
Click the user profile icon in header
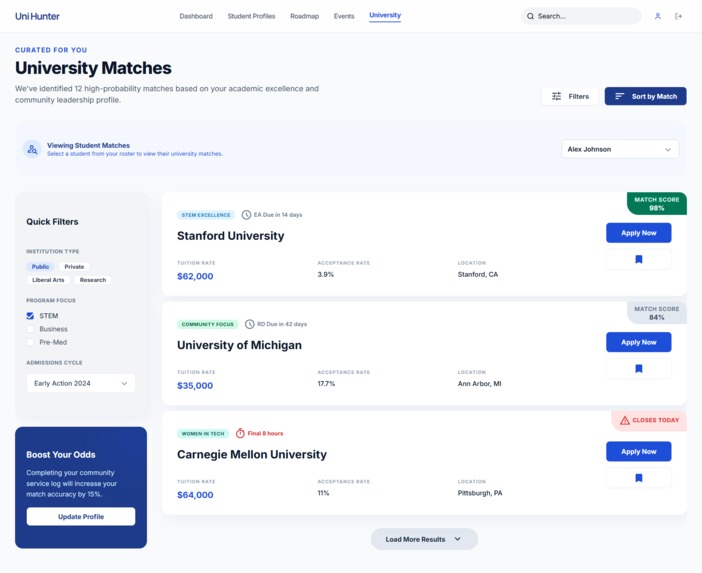coord(658,16)
